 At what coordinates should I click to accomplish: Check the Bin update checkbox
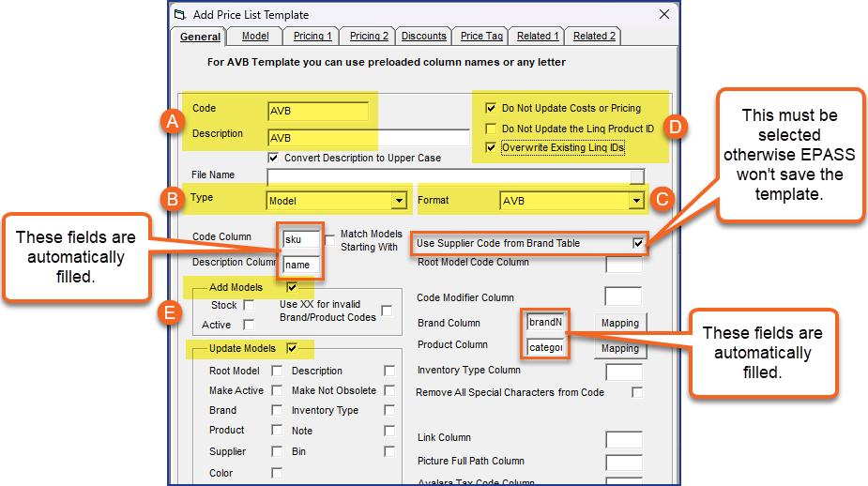click(389, 451)
